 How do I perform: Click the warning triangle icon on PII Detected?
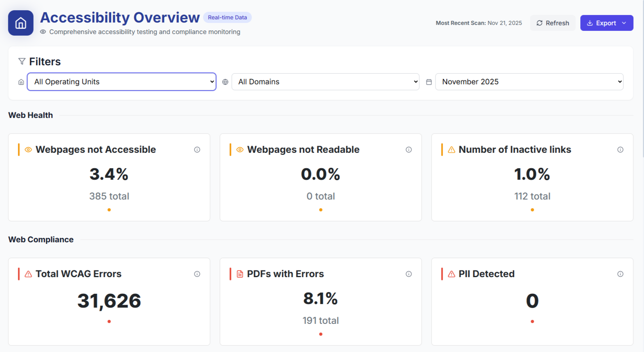click(451, 274)
